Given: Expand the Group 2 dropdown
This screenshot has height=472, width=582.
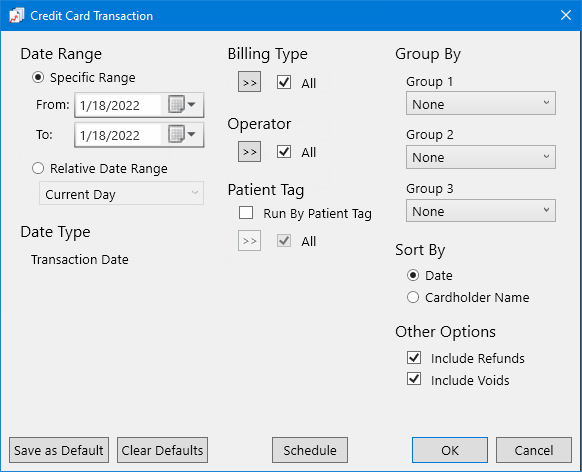Looking at the screenshot, I should (x=481, y=157).
